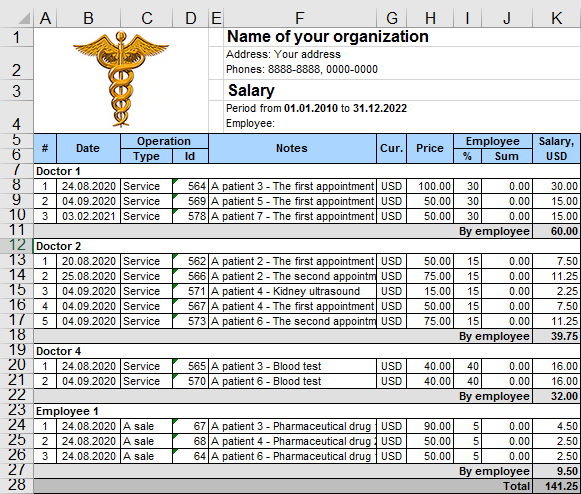Click Id cell '573'
This screenshot has width=581, height=494.
(x=190, y=321)
